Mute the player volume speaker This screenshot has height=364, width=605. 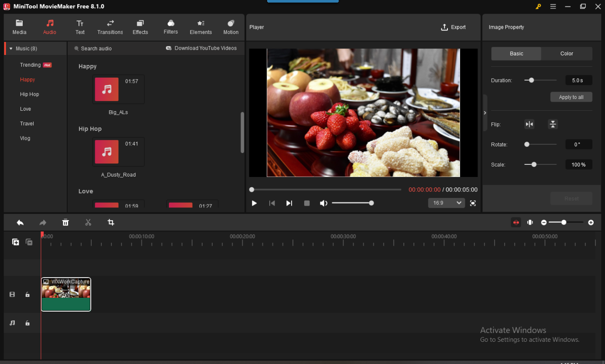click(x=323, y=203)
